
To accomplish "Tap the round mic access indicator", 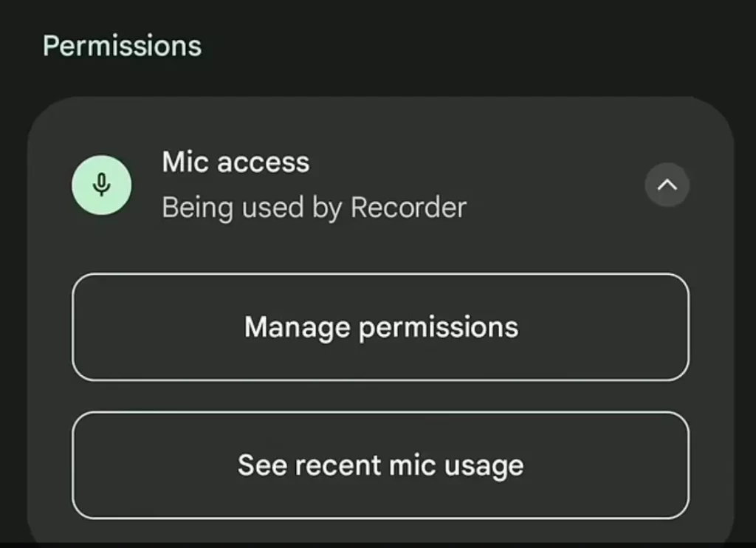I will point(102,185).
